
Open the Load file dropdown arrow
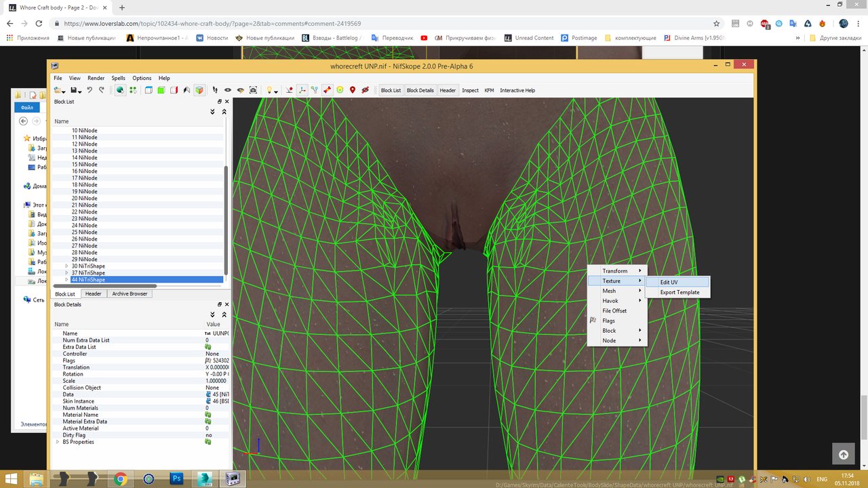pyautogui.click(x=65, y=91)
